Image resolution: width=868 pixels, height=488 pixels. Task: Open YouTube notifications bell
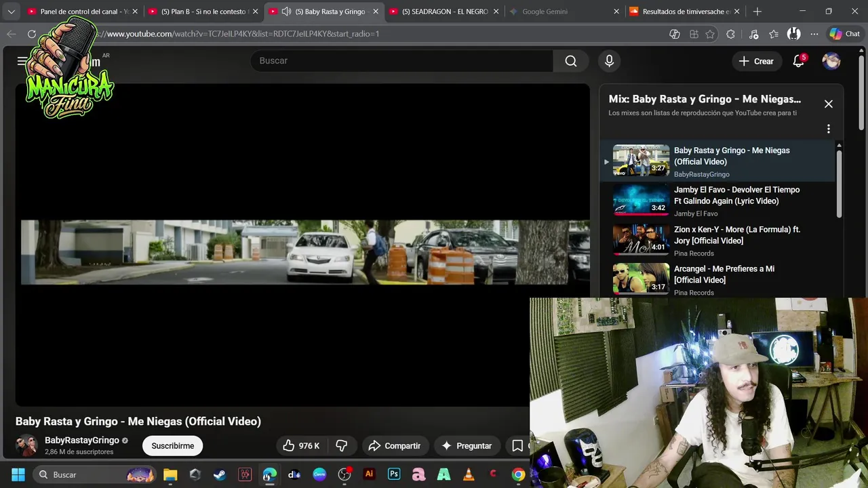pos(799,61)
